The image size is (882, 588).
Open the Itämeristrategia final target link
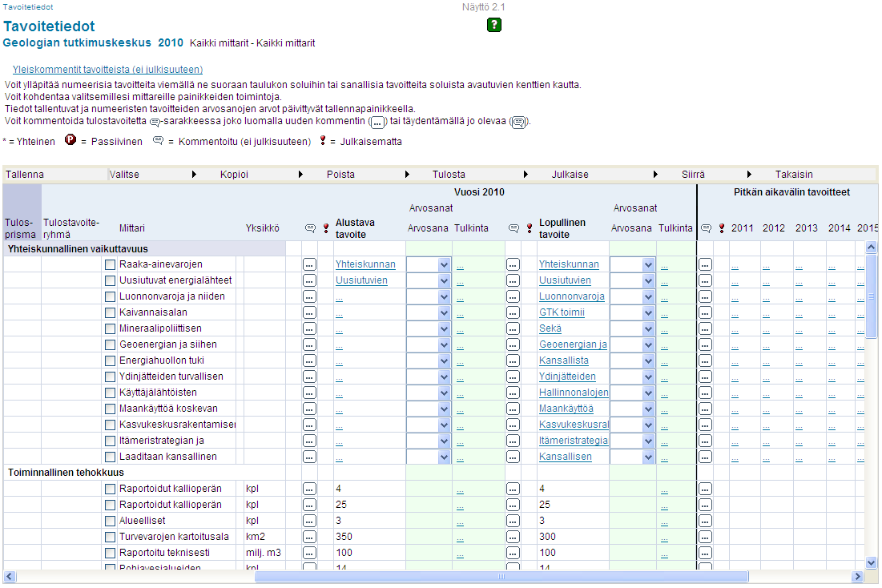574,441
